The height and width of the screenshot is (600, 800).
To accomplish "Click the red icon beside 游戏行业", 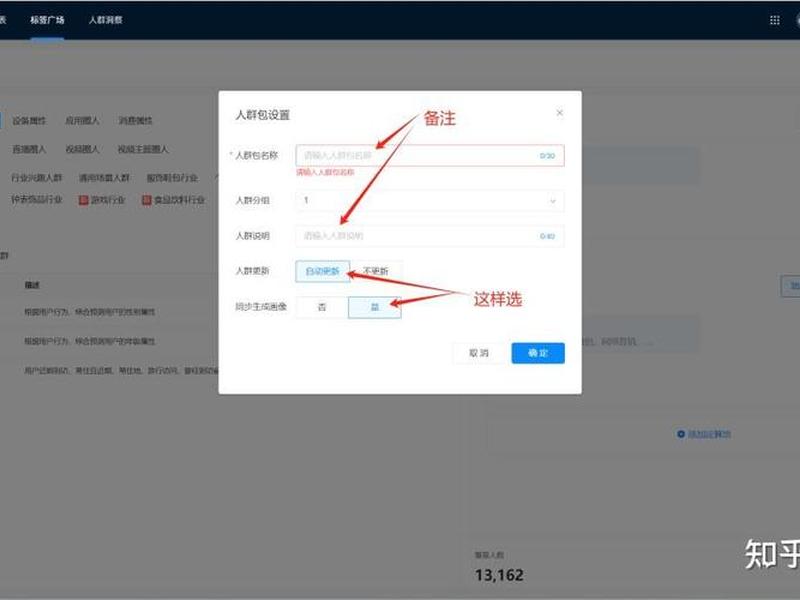I will (x=84, y=200).
